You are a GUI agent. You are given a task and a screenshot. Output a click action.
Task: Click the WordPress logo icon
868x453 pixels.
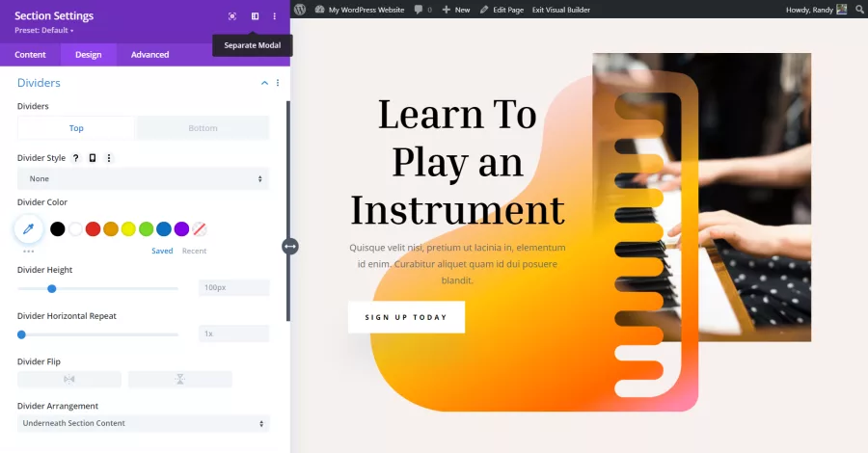click(300, 10)
